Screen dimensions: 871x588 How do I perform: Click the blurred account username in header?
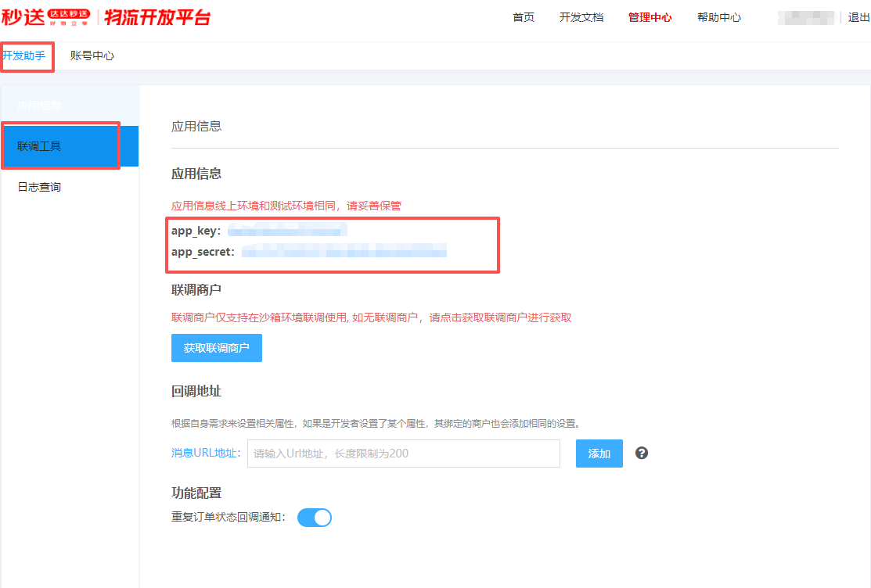pyautogui.click(x=805, y=17)
